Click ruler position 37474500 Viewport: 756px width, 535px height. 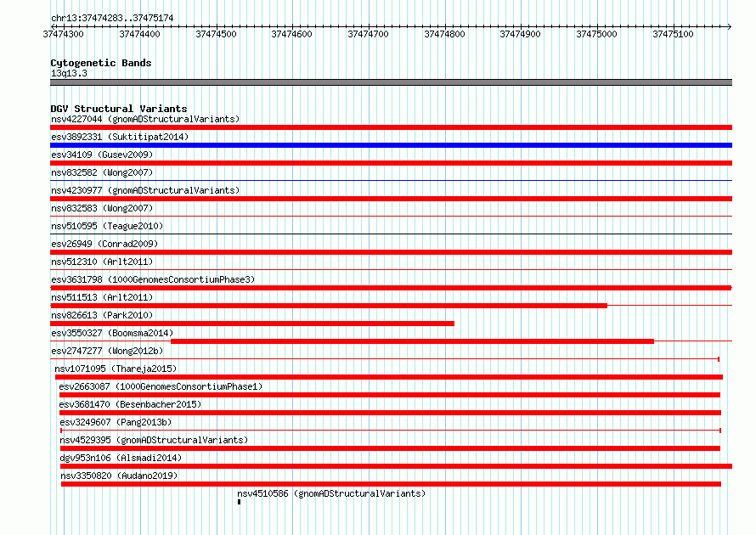216,34
